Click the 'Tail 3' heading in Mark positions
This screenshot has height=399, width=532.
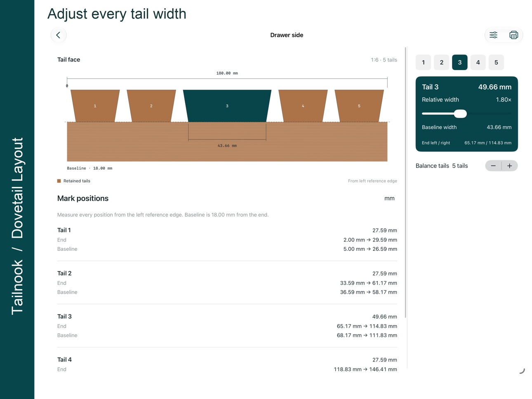[x=64, y=316]
